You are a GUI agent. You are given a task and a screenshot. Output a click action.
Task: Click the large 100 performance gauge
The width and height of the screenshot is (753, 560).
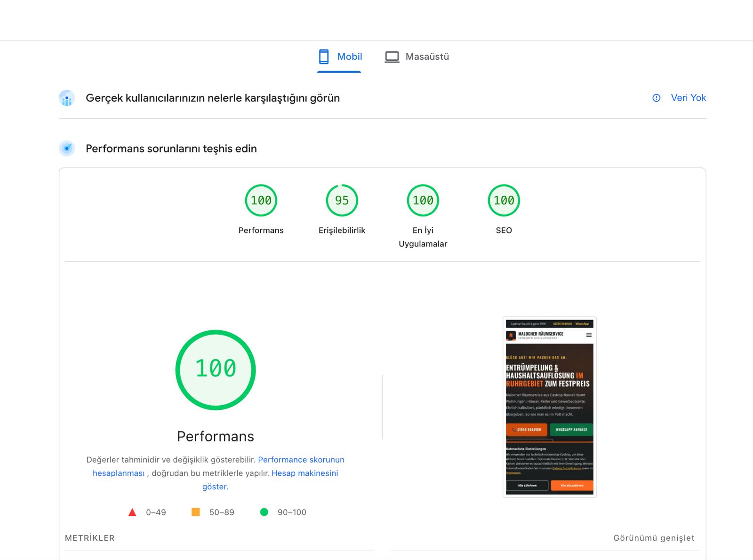(216, 370)
